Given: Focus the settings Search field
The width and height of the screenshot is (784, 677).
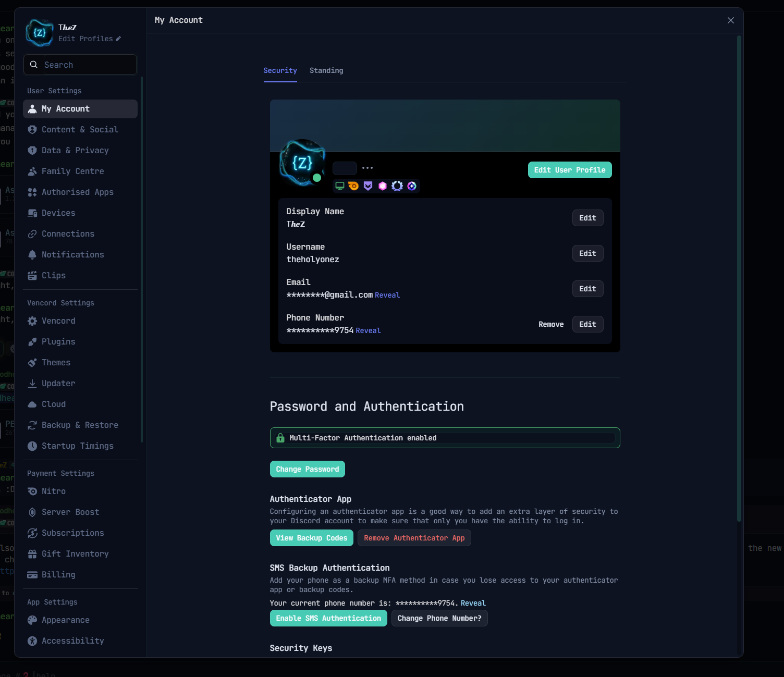Looking at the screenshot, I should [x=80, y=65].
